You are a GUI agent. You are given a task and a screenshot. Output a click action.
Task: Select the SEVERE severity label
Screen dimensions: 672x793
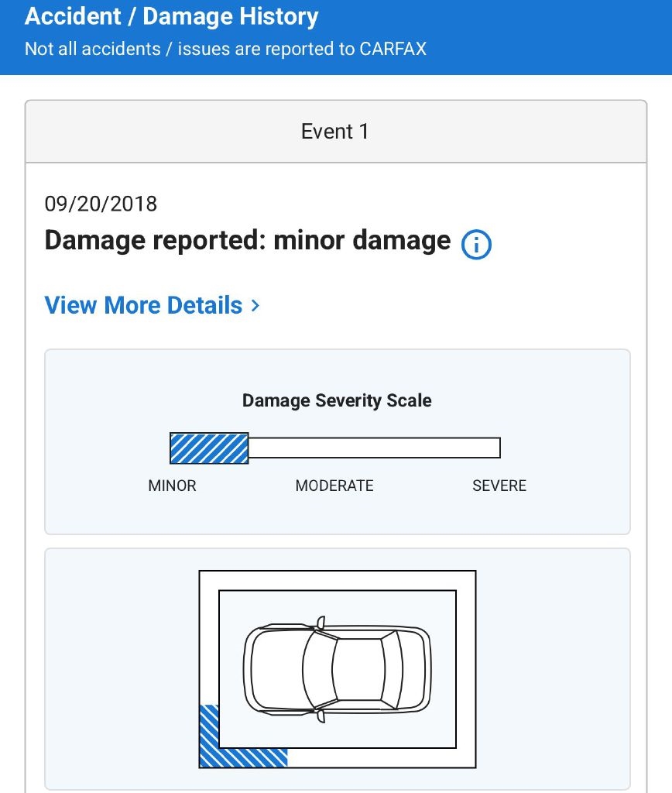499,486
